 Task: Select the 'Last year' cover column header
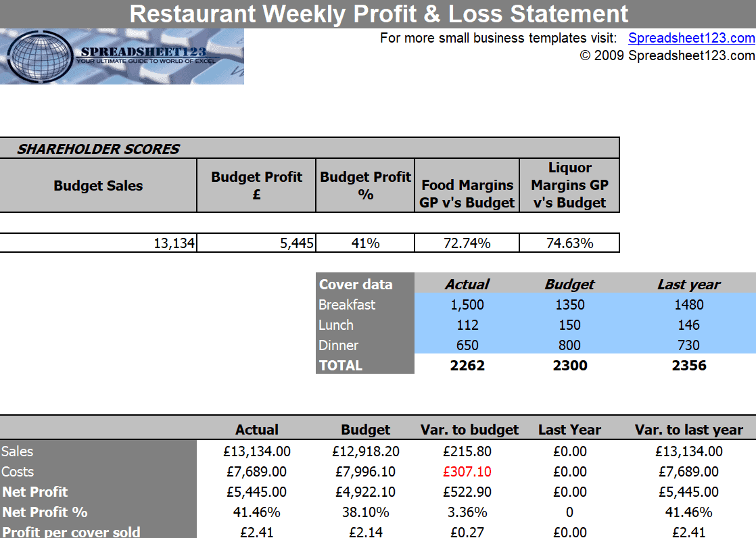[689, 285]
